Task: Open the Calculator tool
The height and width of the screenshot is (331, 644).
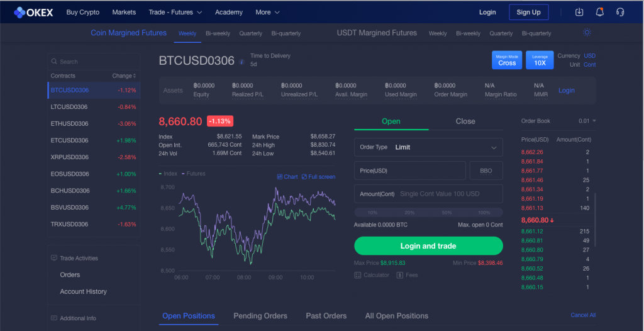Action: tap(372, 275)
